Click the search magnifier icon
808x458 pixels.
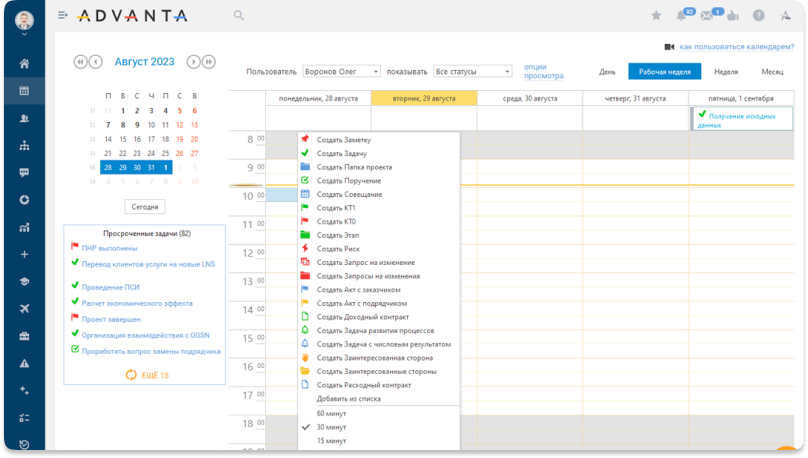tap(239, 16)
